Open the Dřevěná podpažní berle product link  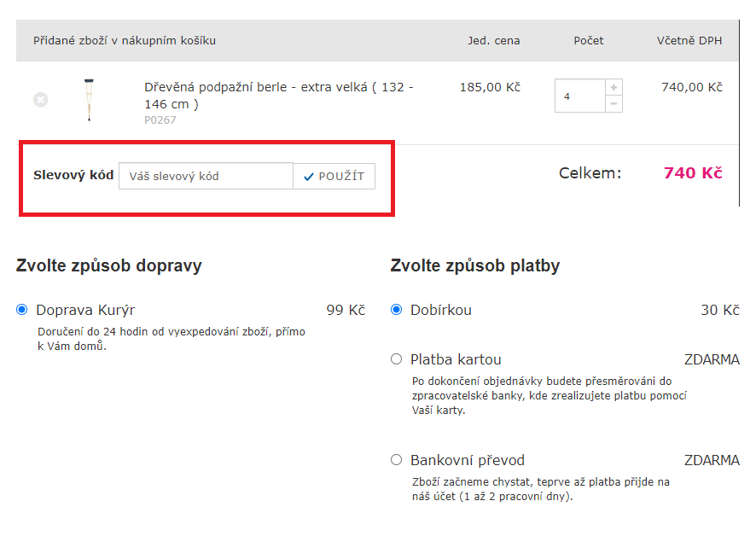click(279, 96)
